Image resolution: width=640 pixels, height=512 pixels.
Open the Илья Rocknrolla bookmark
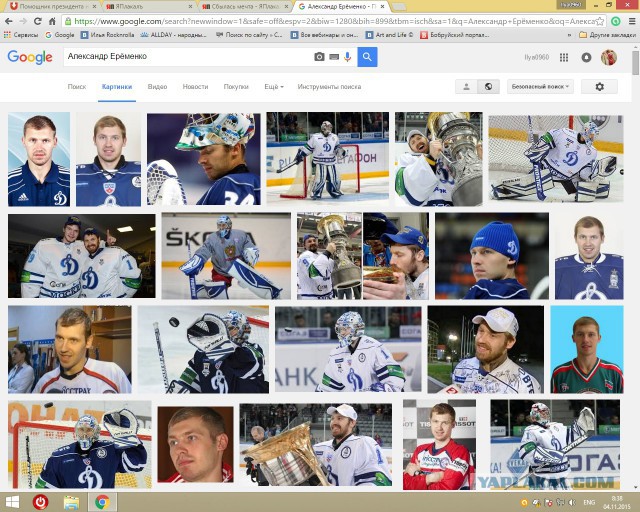[x=108, y=35]
